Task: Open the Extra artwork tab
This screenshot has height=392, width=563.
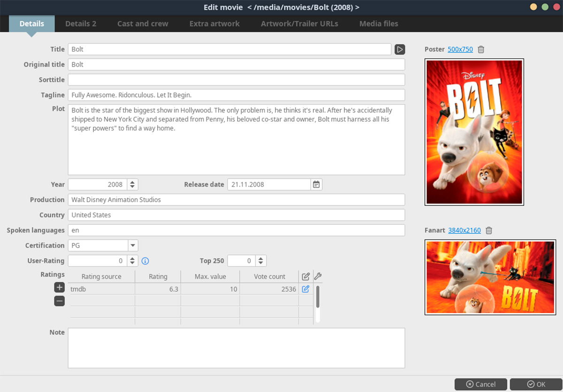Action: click(214, 23)
